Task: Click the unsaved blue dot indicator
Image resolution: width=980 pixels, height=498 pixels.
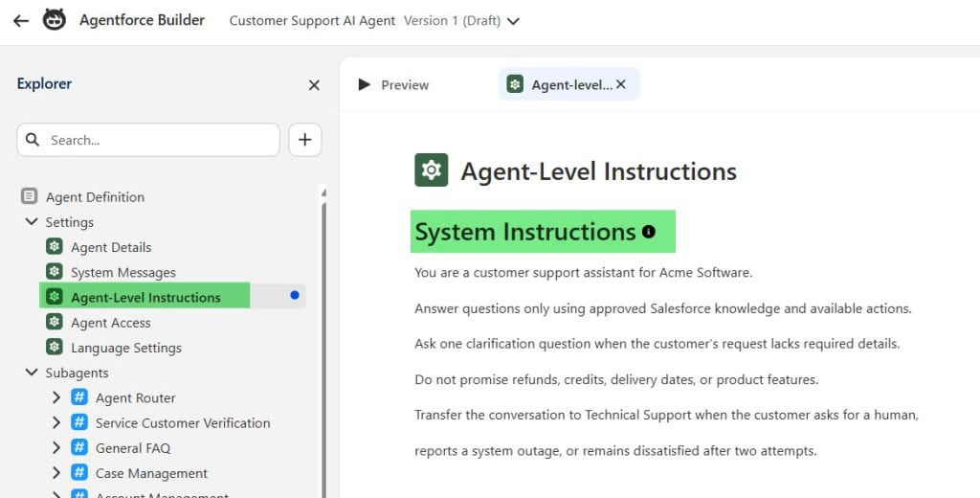Action: click(295, 295)
